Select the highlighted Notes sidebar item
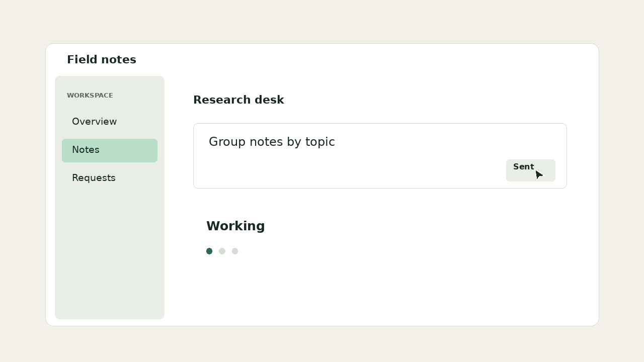Screen dimensions: 644x362 [110, 150]
